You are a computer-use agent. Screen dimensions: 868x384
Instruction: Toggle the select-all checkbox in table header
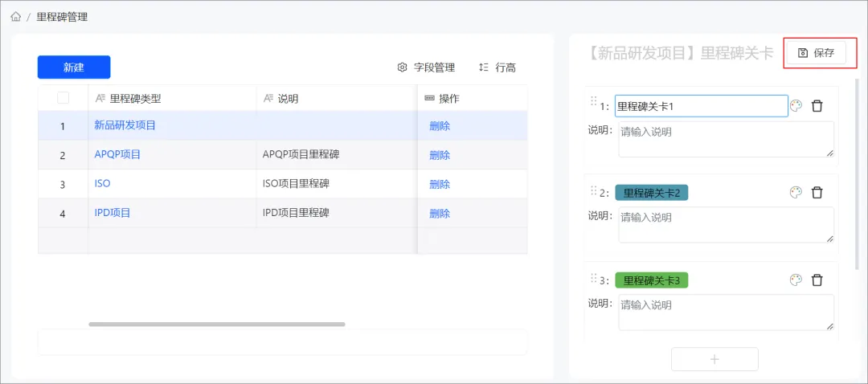point(63,98)
